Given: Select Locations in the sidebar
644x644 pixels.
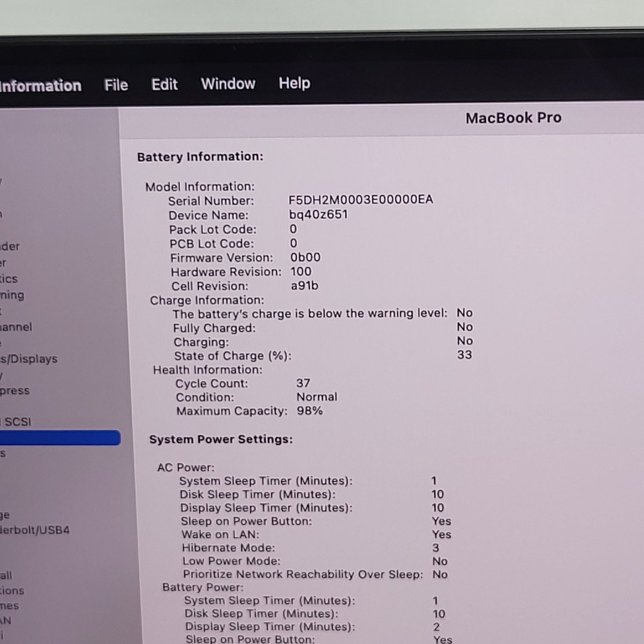Looking at the screenshot, I should tap(12, 591).
